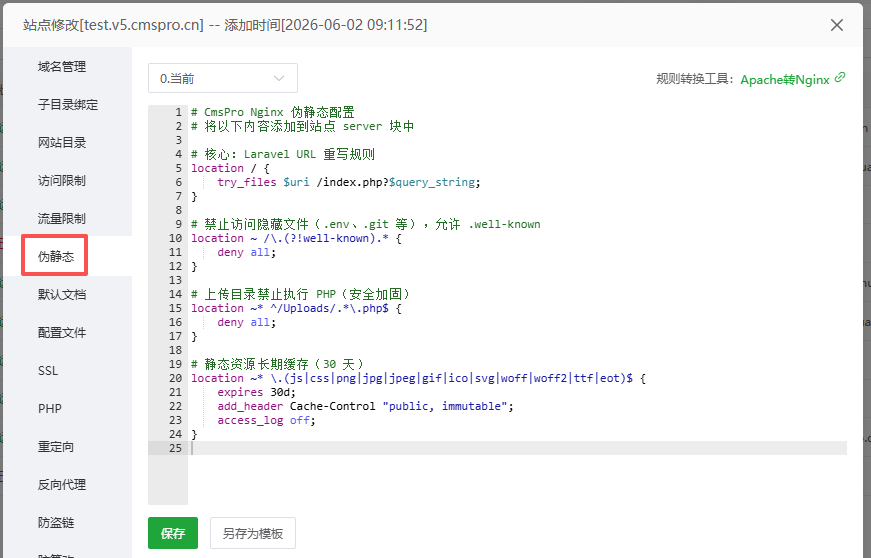Click line number 10 in gutter
Screen dimensions: 871x558
tap(176, 238)
